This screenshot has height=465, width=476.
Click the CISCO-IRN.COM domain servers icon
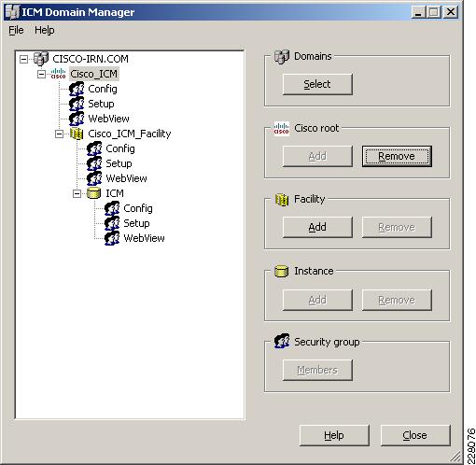(41, 59)
